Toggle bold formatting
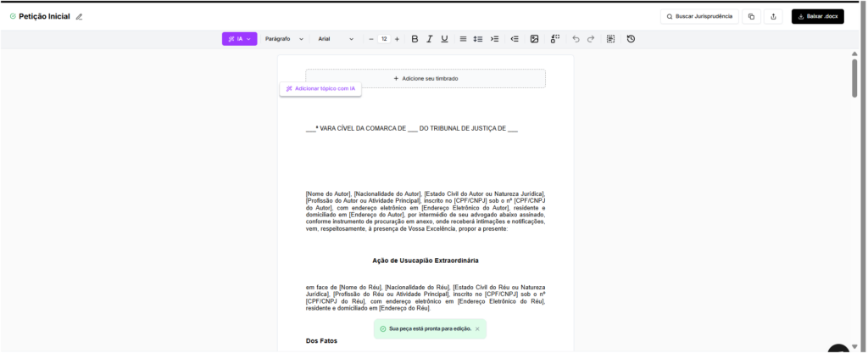Viewport: 868px width, 353px height. [415, 39]
